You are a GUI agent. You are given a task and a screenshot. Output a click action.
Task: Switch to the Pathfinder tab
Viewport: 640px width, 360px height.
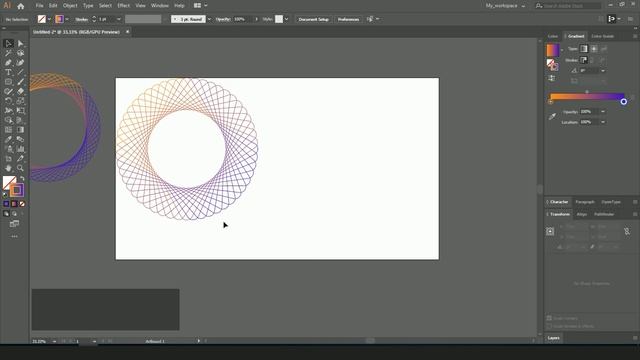point(604,214)
